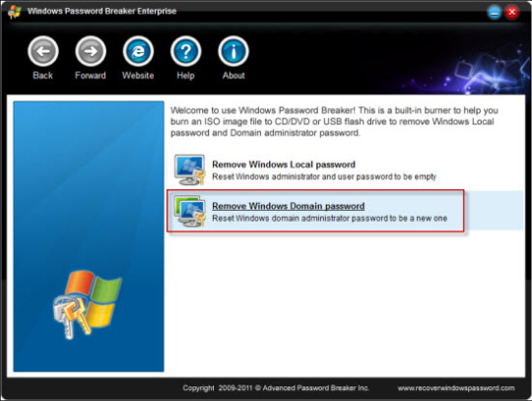Minimize the Password Breaker window
The image size is (532, 401).
click(x=495, y=13)
